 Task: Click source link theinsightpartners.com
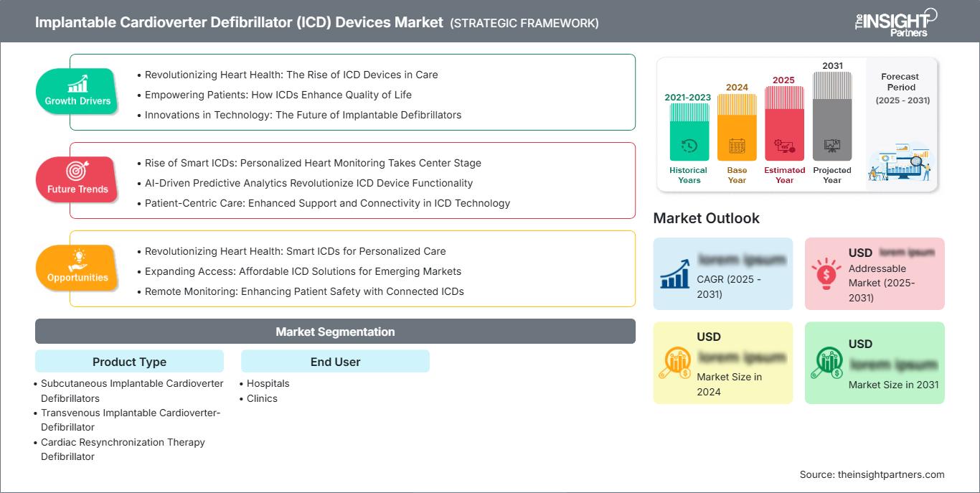click(x=890, y=474)
